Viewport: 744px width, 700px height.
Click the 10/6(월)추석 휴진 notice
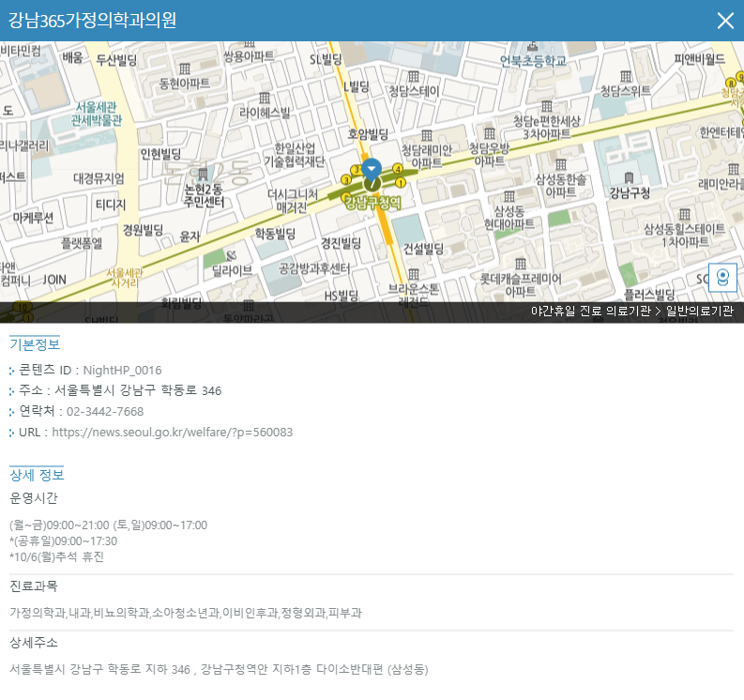56,556
